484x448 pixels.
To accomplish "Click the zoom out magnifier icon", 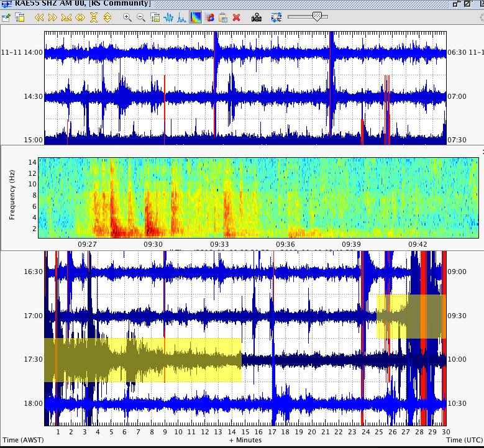I will point(141,17).
